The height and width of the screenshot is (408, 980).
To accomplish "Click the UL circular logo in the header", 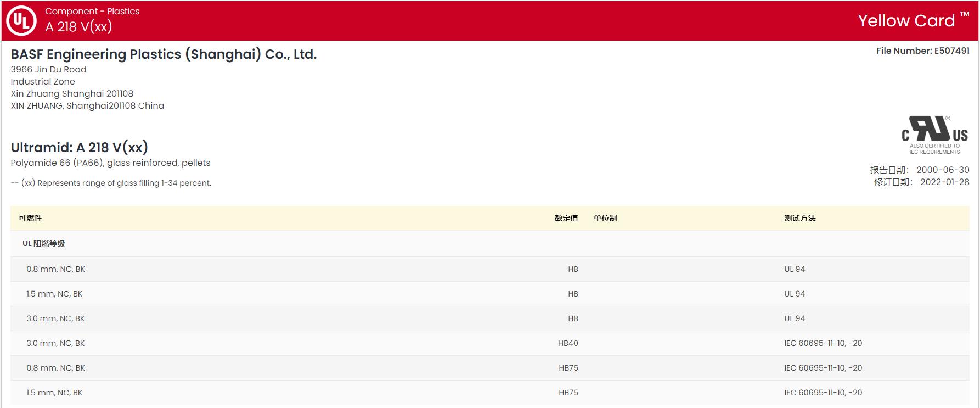I will (21, 21).
